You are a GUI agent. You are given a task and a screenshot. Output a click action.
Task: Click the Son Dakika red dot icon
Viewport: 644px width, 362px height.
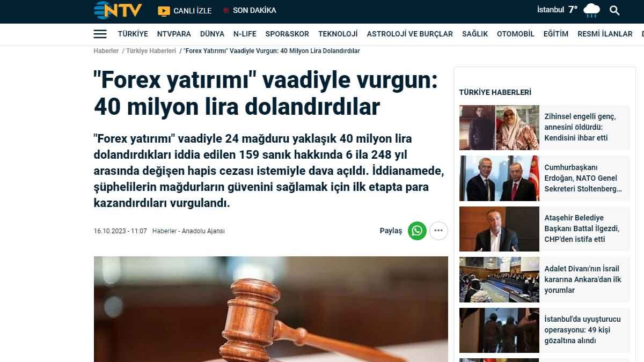point(226,10)
